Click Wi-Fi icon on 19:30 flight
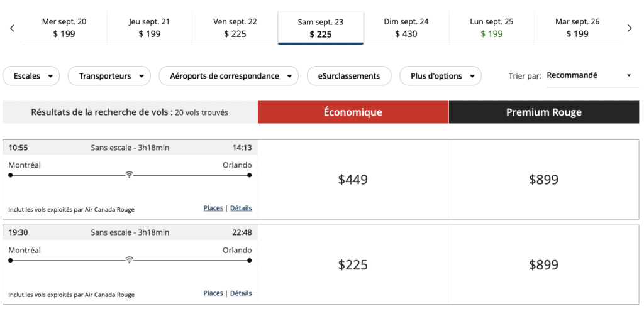This screenshot has height=309, width=644. coord(129,260)
